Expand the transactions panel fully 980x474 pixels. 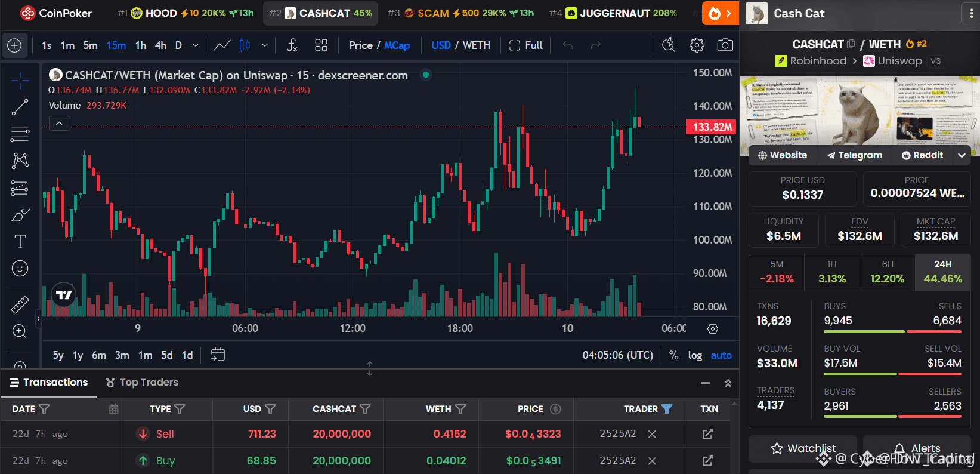pyautogui.click(x=728, y=383)
